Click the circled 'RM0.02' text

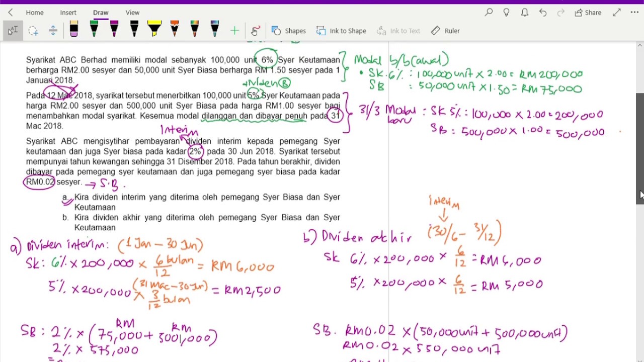click(x=40, y=182)
